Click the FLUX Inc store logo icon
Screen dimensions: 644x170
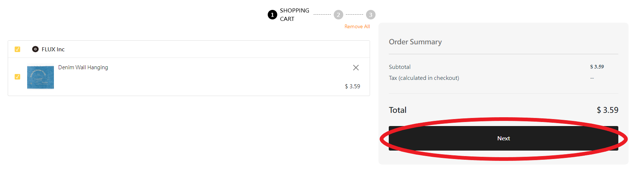tap(35, 49)
